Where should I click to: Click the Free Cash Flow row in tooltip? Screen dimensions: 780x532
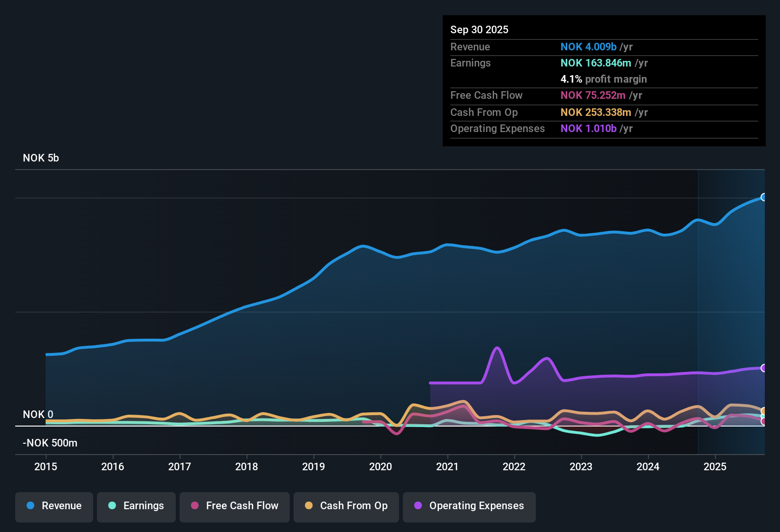tap(486, 95)
